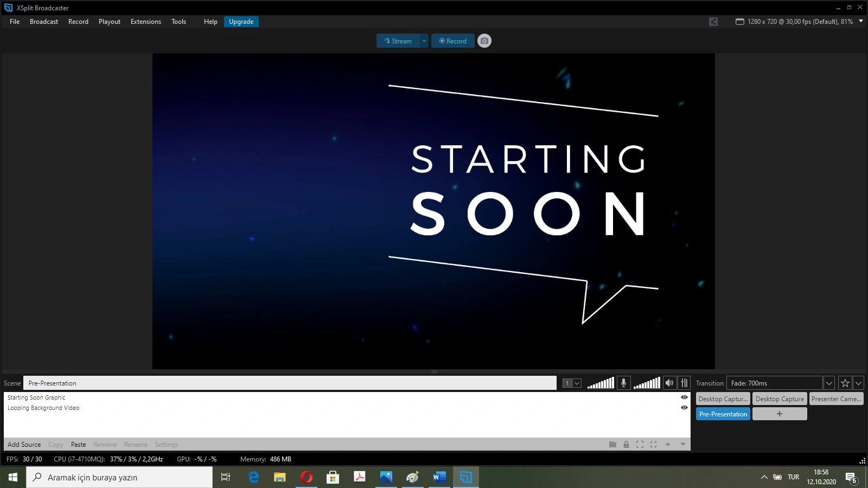Move the source up with arrow icon
868x488 pixels.
[668, 445]
